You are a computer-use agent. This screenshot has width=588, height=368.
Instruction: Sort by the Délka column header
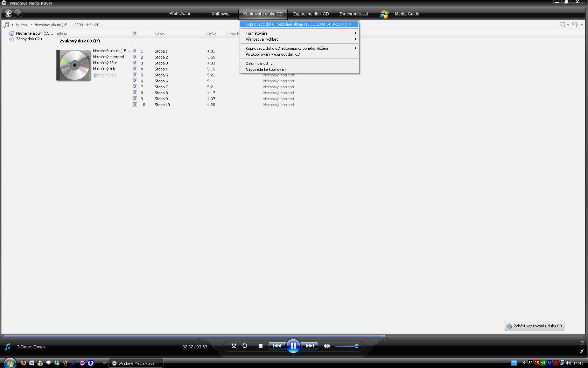click(x=216, y=34)
